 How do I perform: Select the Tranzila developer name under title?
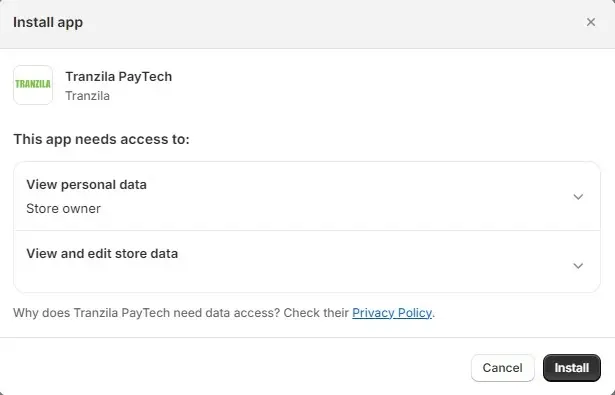(87, 96)
